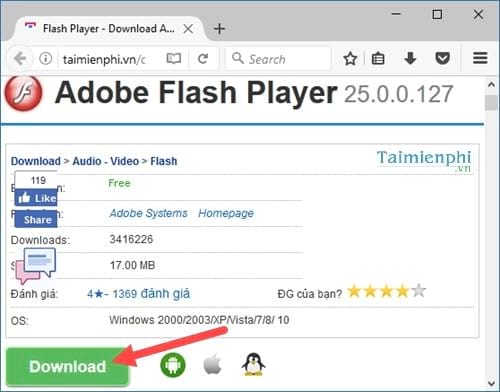Click the Windows 2000/2003/XP/Vista/7/8/ 10 text

199,320
